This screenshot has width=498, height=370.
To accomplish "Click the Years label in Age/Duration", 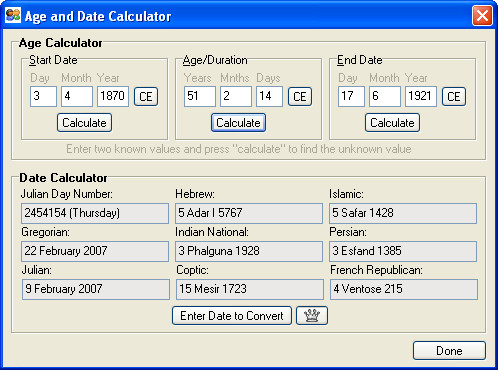I will click(198, 78).
